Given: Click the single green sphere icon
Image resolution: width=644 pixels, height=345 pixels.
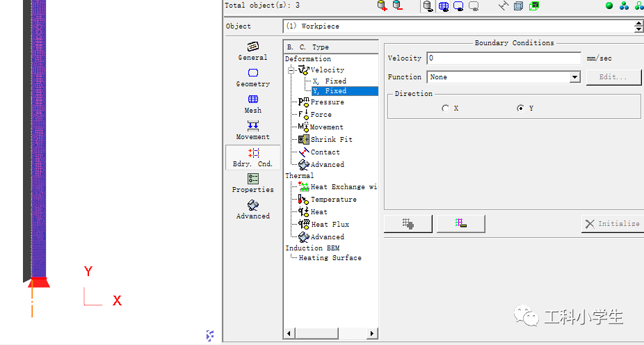Looking at the screenshot, I should coord(609,6).
